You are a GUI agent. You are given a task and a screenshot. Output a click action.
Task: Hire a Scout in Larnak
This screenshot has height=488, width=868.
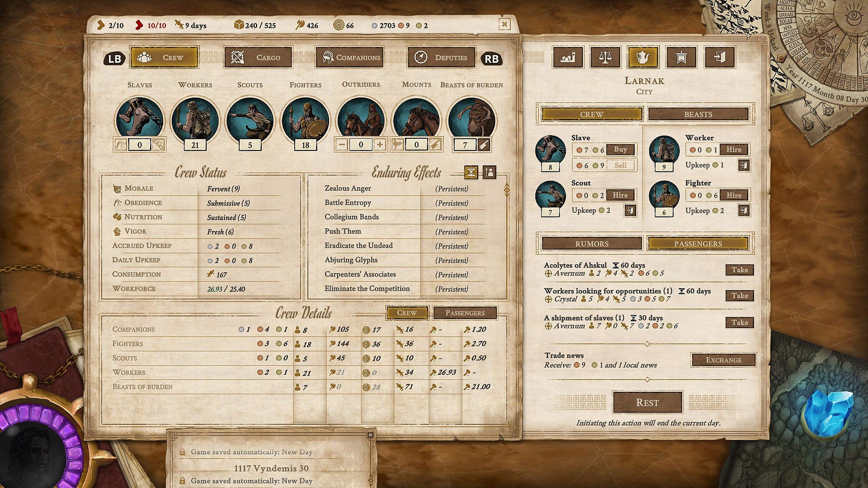click(x=620, y=195)
